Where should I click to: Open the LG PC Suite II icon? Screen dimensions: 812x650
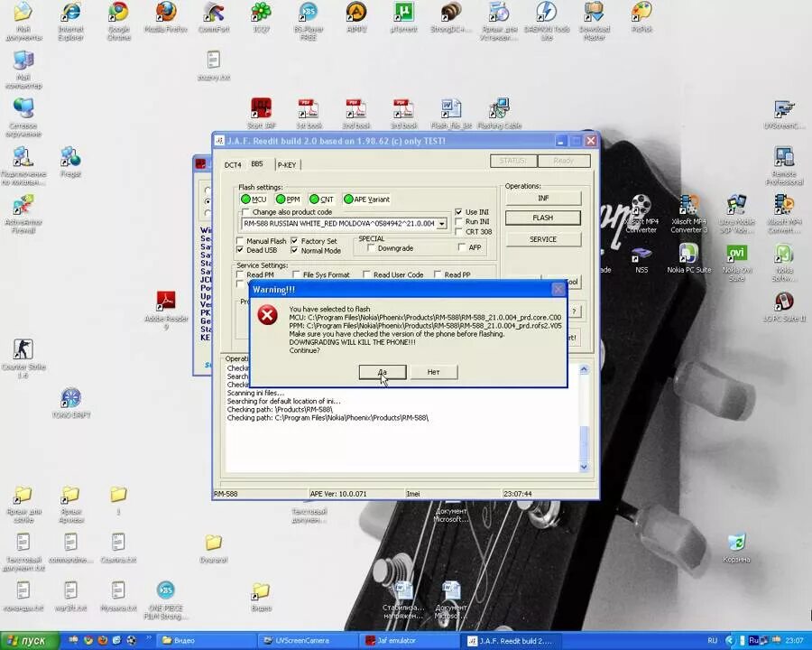tap(784, 307)
